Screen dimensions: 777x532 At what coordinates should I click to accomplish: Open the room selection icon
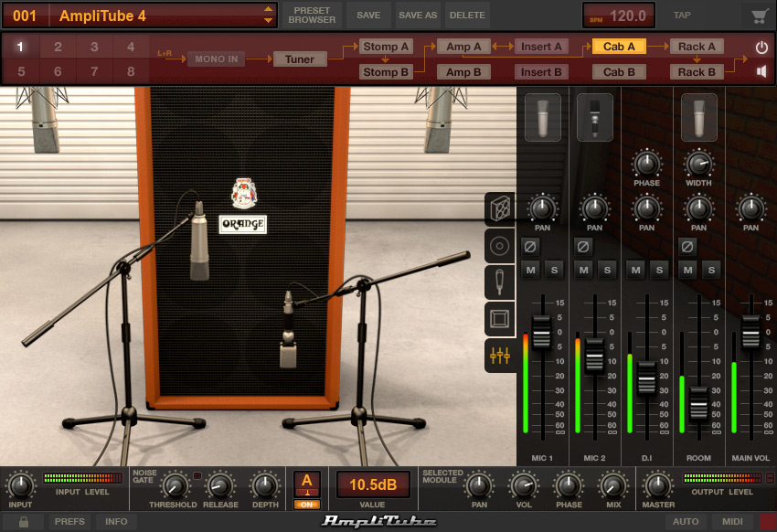point(500,318)
